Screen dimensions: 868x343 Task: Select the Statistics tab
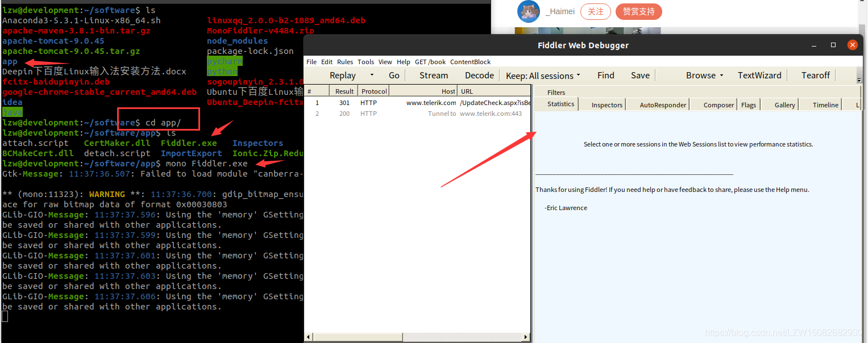pos(560,104)
